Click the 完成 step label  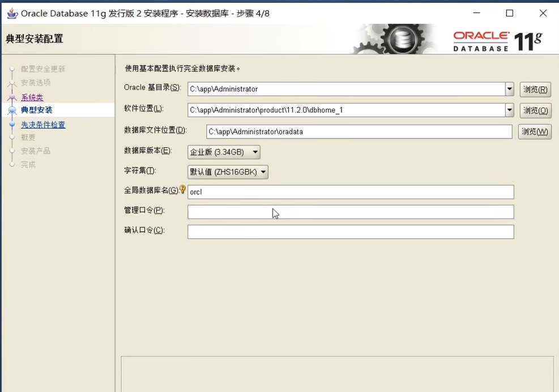28,165
